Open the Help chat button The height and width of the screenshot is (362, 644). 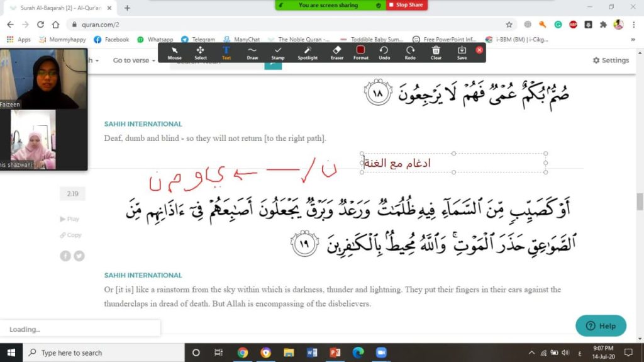(601, 325)
